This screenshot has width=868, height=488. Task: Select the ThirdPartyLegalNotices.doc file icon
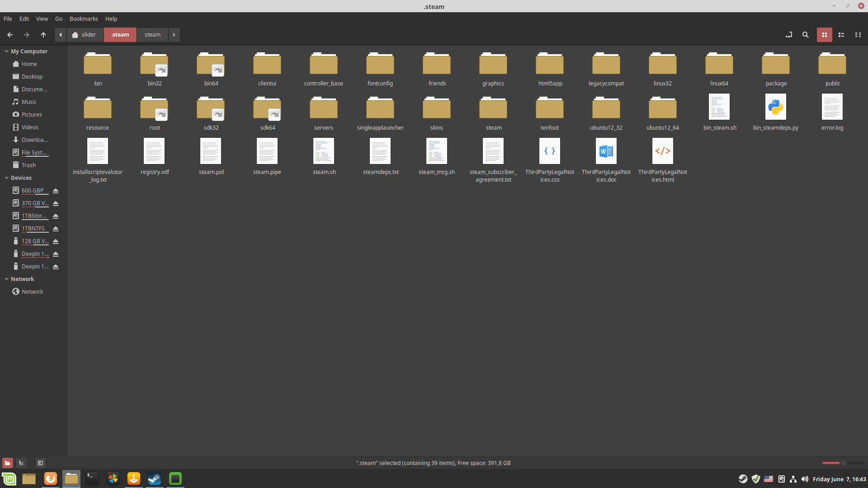[x=606, y=151]
